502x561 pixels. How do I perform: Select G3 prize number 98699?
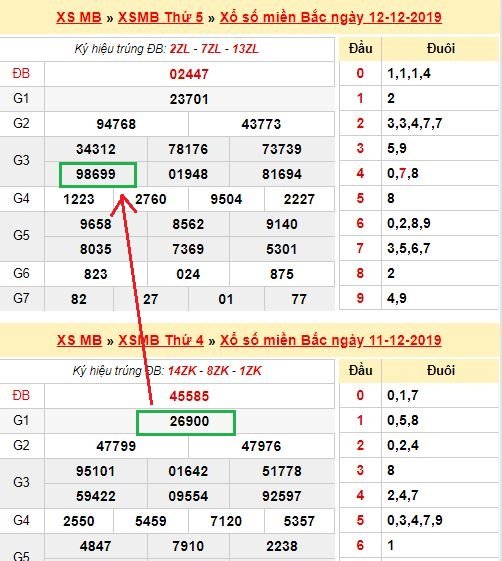96,174
